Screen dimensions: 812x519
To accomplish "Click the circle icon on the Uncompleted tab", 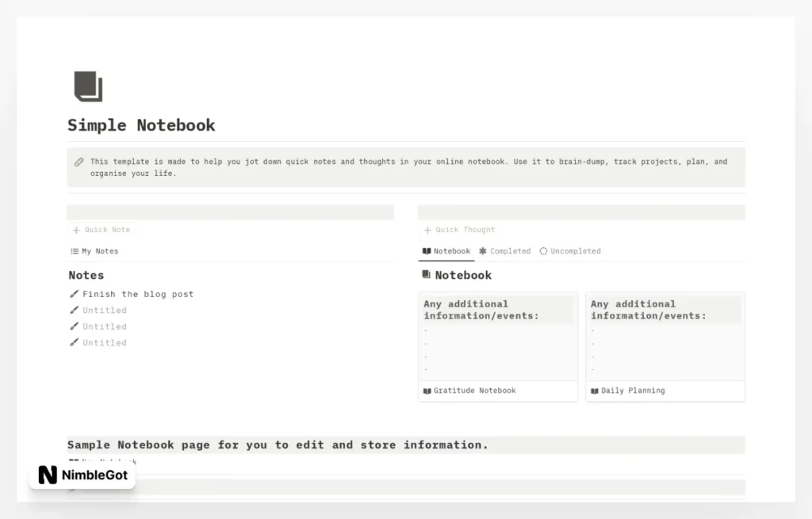I will tap(542, 250).
